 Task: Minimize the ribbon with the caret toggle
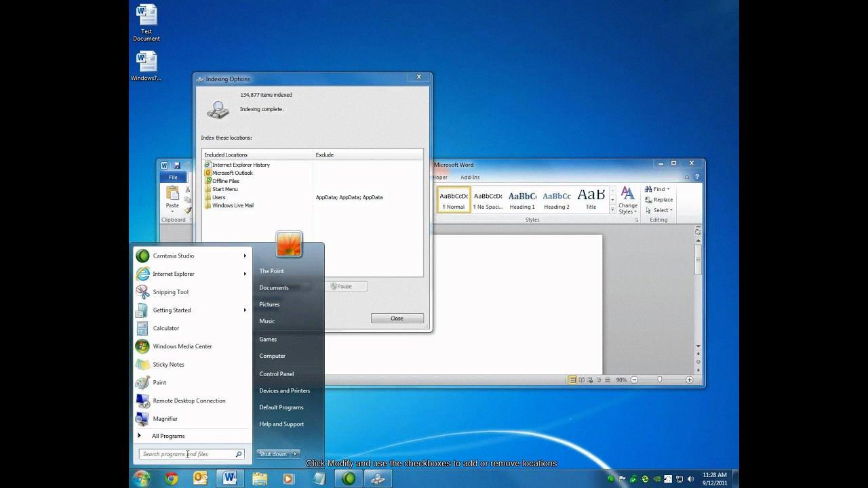click(687, 177)
